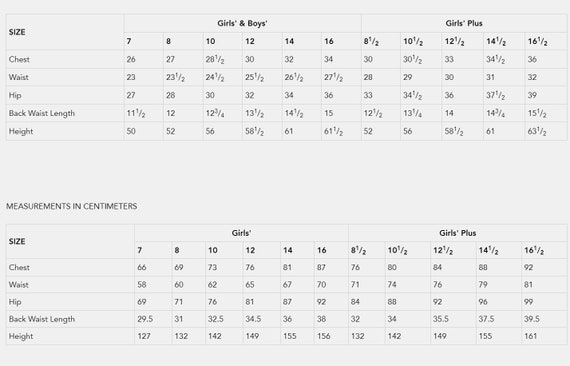
Task: Select the Chest row label in the top table
Action: click(x=19, y=59)
